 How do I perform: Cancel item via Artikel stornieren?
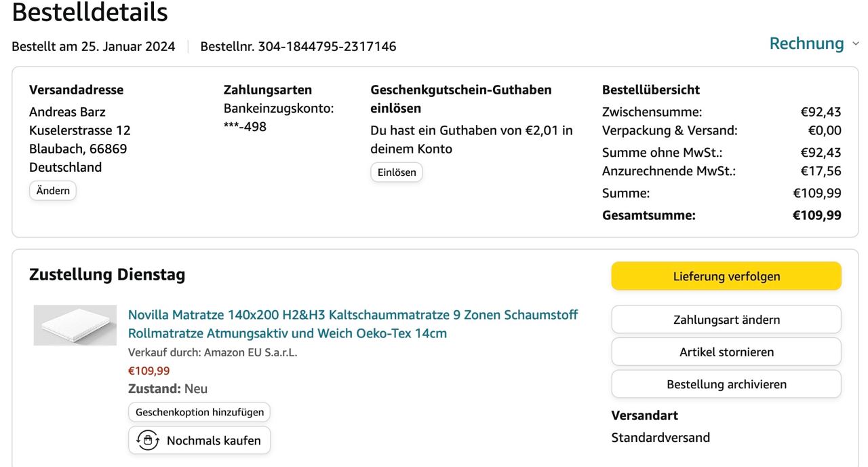pyautogui.click(x=726, y=352)
